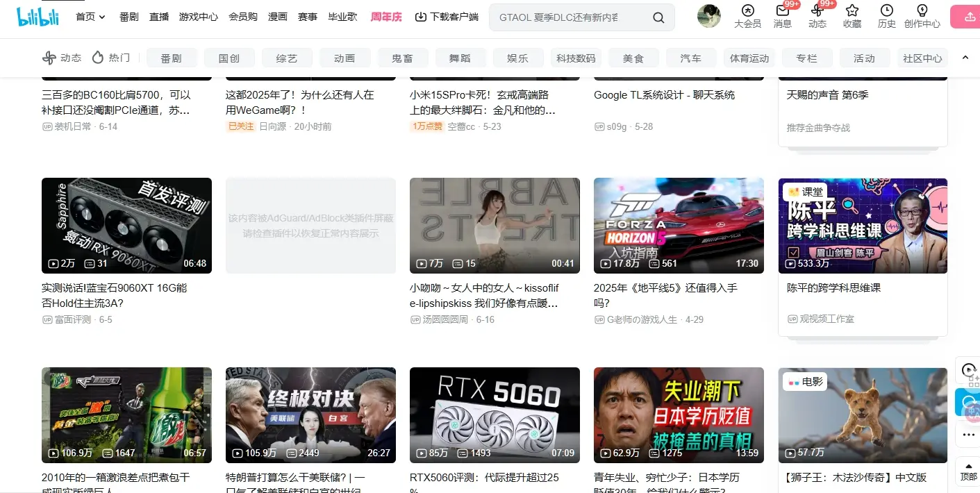The image size is (980, 493).
Task: Open 天赐的声音 第6季 title
Action: click(x=827, y=94)
